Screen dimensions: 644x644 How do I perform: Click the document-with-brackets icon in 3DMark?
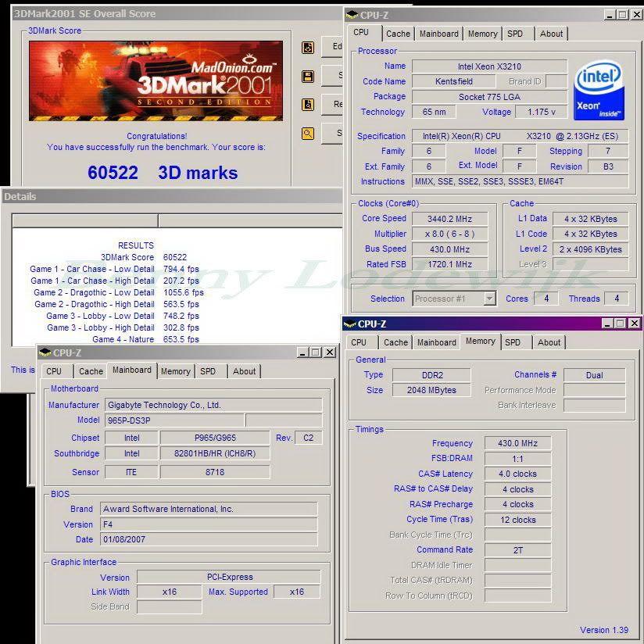point(308,48)
